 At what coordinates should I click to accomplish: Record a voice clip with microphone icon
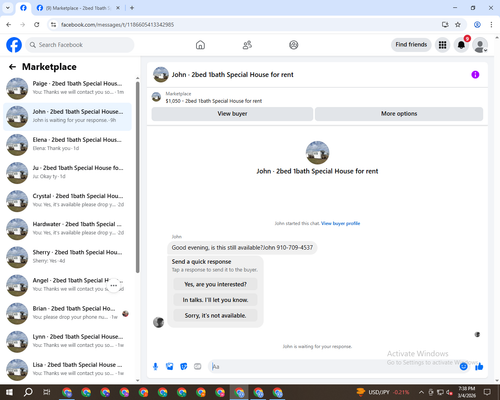155,367
